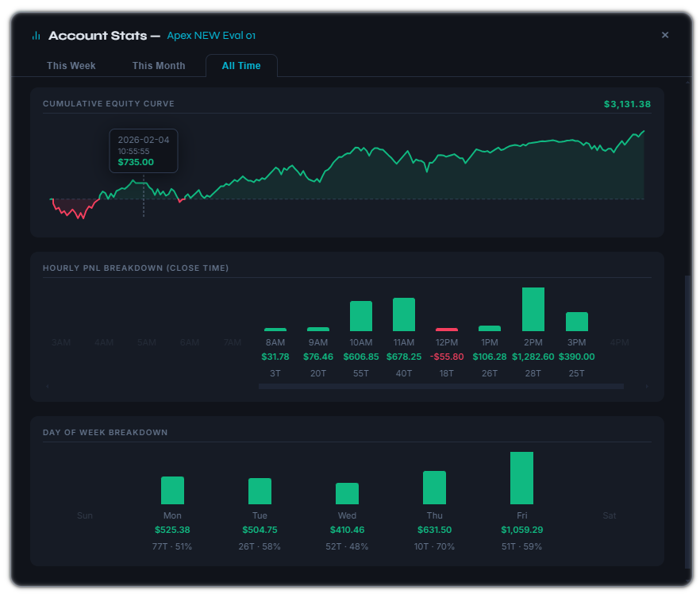700x598 pixels.
Task: Click the 2PM profit bar
Action: (533, 309)
